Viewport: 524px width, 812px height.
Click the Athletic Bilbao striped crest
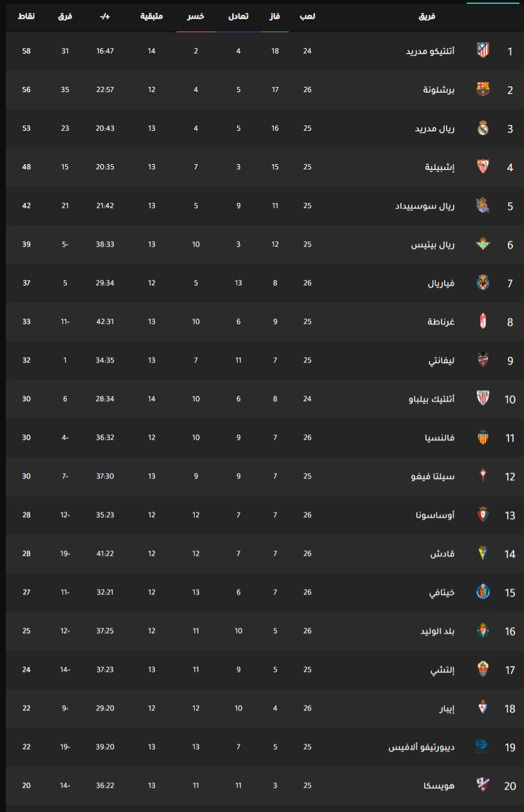coord(483,399)
